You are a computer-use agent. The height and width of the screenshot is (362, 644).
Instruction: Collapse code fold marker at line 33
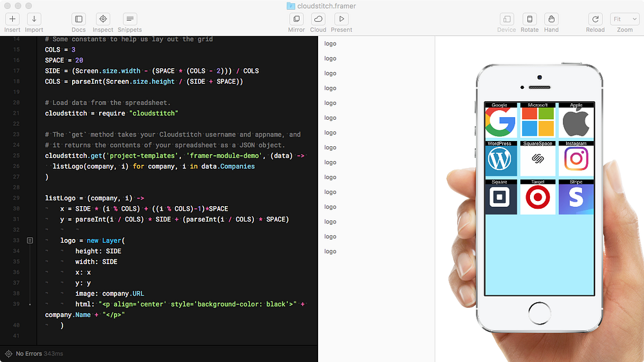click(30, 240)
